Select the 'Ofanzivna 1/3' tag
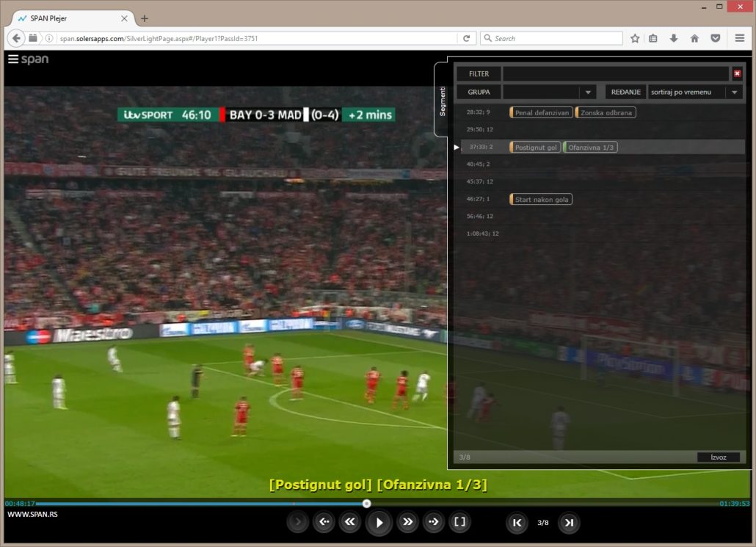The image size is (756, 547). click(x=590, y=147)
